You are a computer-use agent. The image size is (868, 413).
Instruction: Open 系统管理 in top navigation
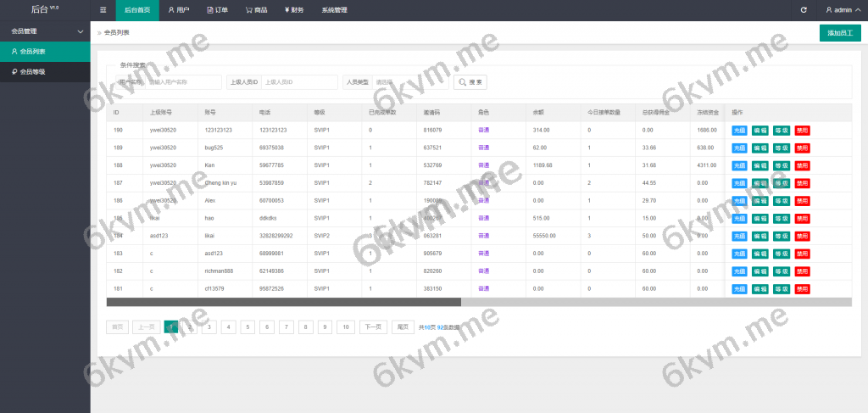click(x=334, y=10)
